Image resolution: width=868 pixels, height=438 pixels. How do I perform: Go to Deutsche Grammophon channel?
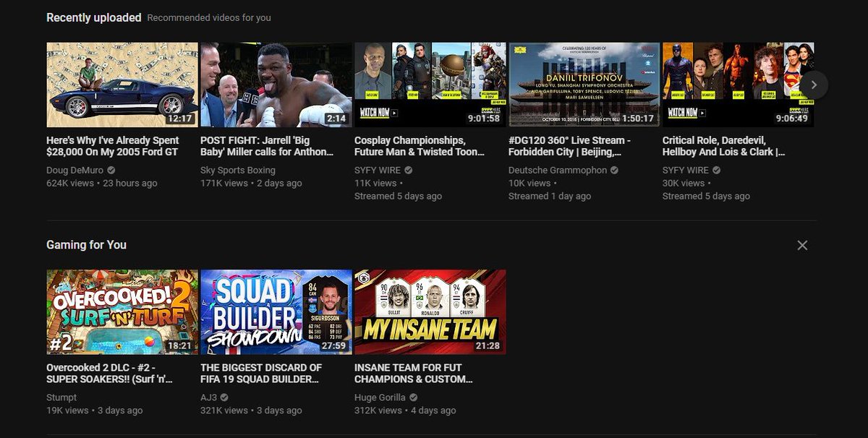click(558, 171)
